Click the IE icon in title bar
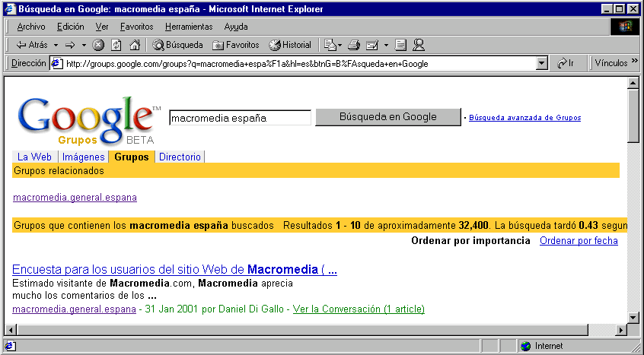Viewport: 644px width, 355px height. [x=10, y=9]
